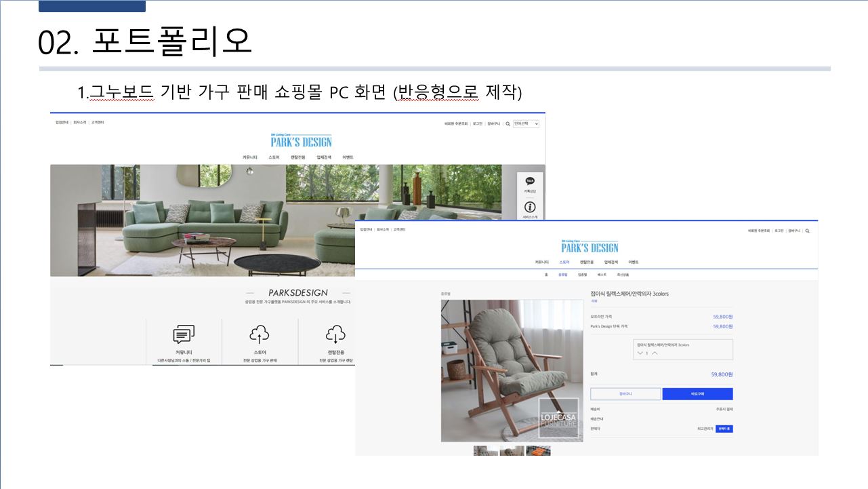
Task: Click the 판매자 홈 seller button
Action: pyautogui.click(x=724, y=429)
